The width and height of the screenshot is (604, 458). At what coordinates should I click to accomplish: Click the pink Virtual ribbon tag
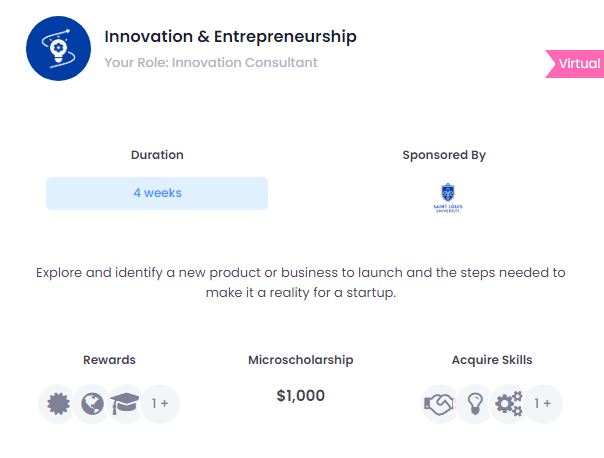pos(574,64)
